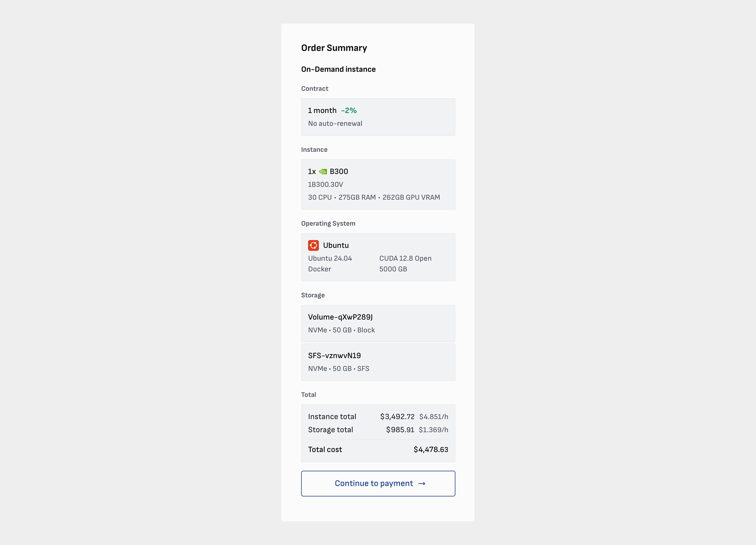Screen dimensions: 756x545
Task: Click the Ubuntu logo icon
Action: click(x=313, y=245)
